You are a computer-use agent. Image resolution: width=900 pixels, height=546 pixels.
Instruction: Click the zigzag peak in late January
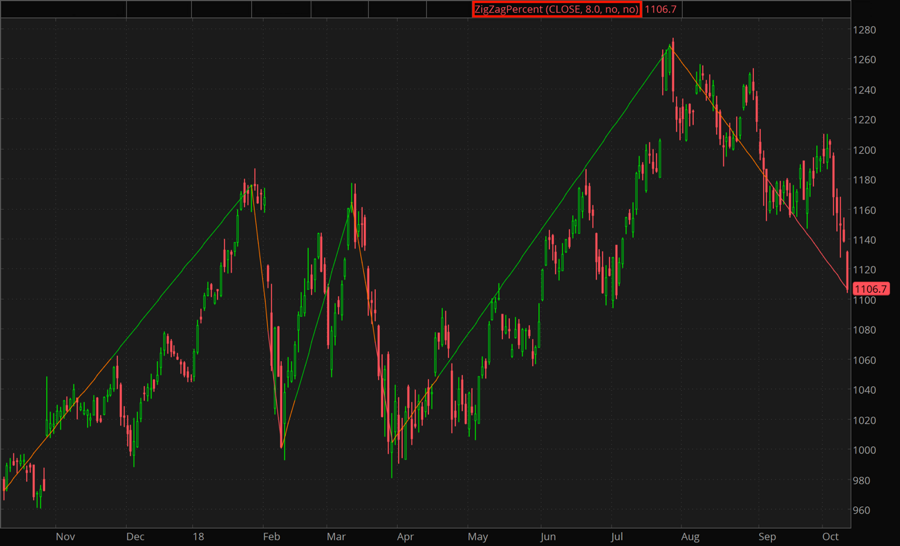click(253, 188)
